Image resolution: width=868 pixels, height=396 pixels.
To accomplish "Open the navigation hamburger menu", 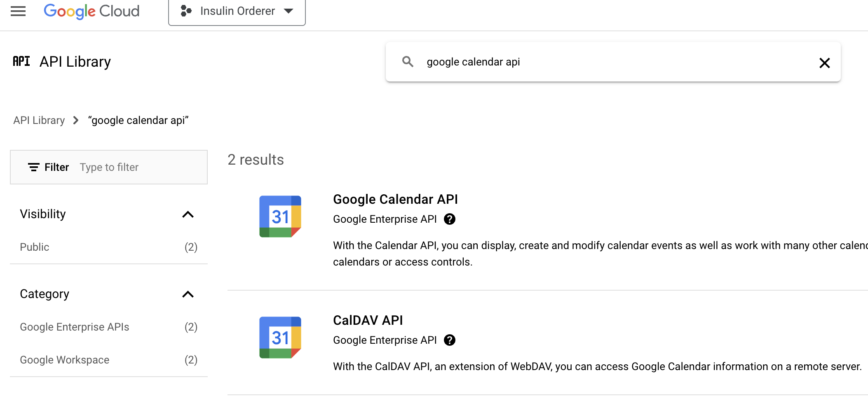I will coord(18,11).
